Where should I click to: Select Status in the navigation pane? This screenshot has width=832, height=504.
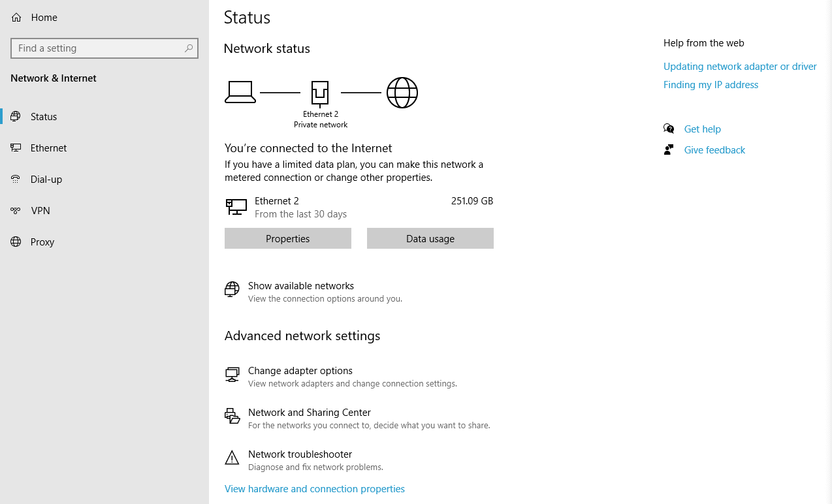click(x=43, y=116)
